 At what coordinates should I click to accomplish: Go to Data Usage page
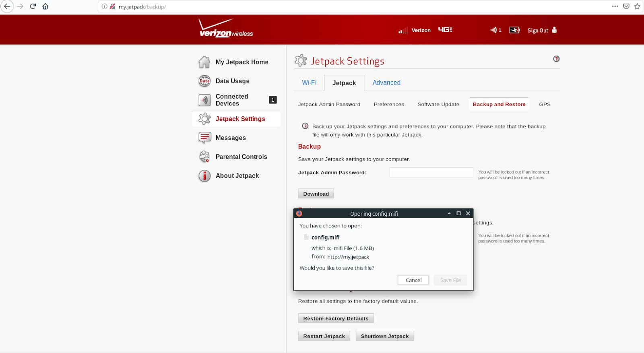click(232, 81)
